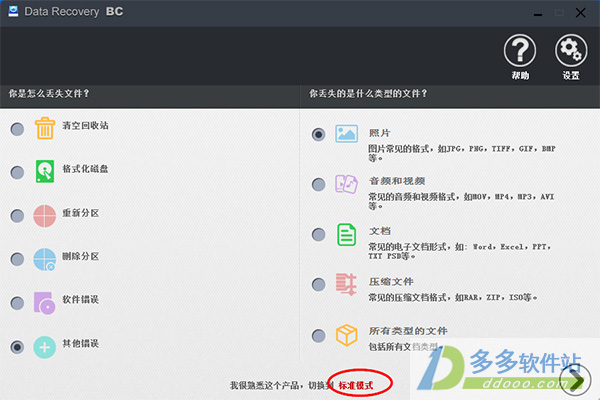This screenshot has height=400, width=600.
Task: Switch to 标准模式 via the red link
Action: [x=356, y=385]
